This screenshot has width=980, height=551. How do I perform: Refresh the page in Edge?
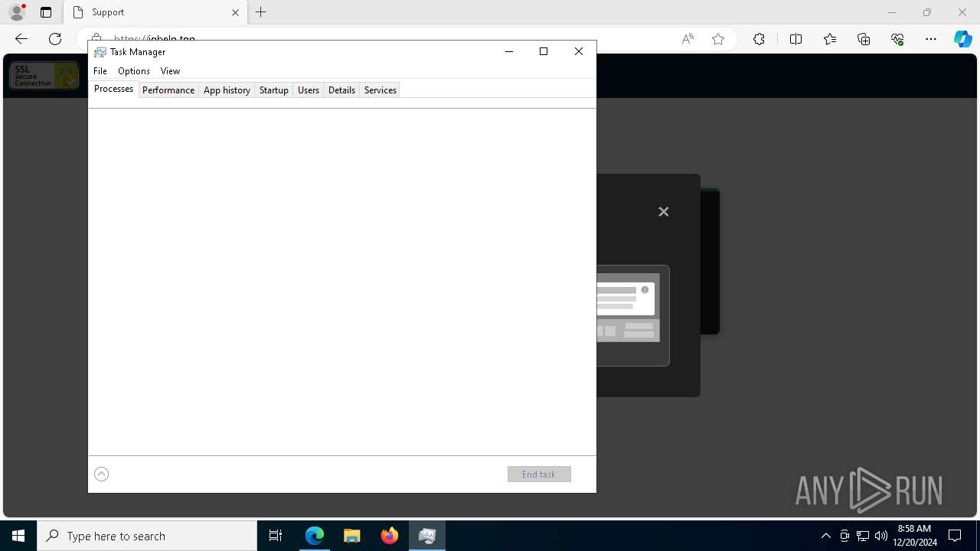55,39
